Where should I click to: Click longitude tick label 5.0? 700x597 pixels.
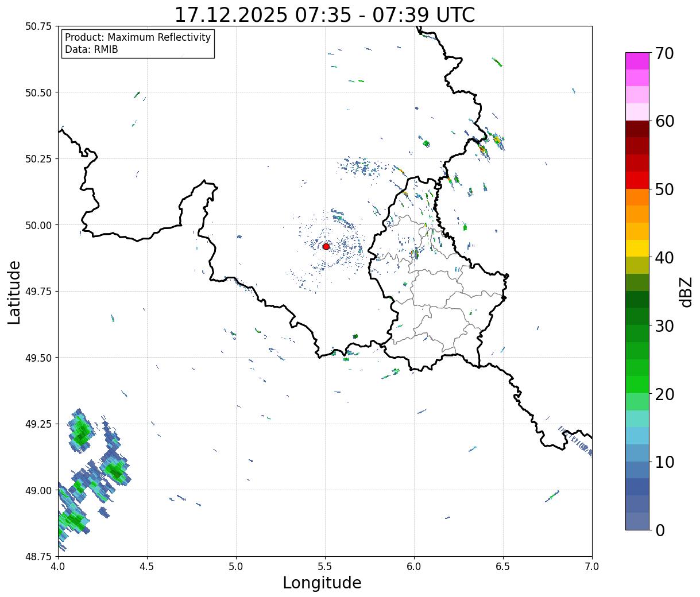click(x=236, y=566)
